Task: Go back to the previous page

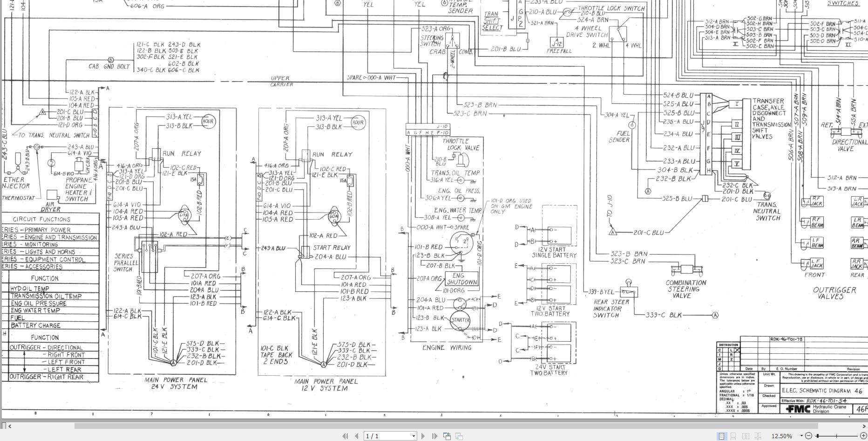Action: [356, 435]
